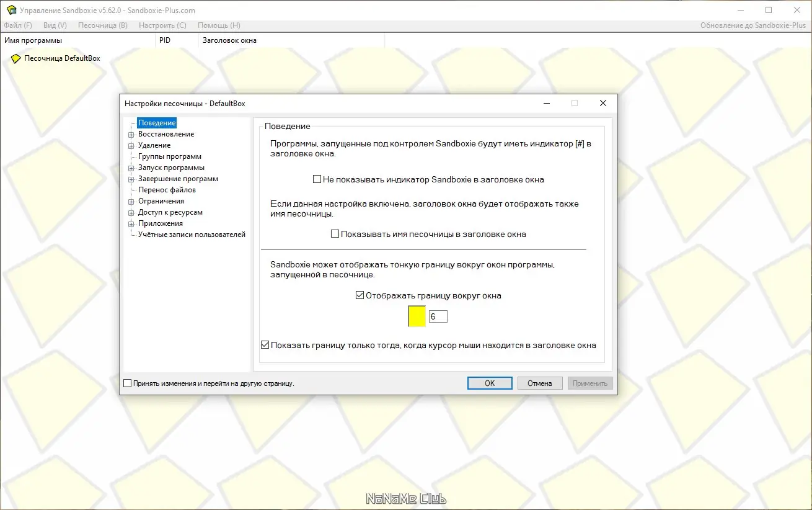Select Приложения in the settings tree
Viewport: 812px width, 510px height.
(x=161, y=223)
